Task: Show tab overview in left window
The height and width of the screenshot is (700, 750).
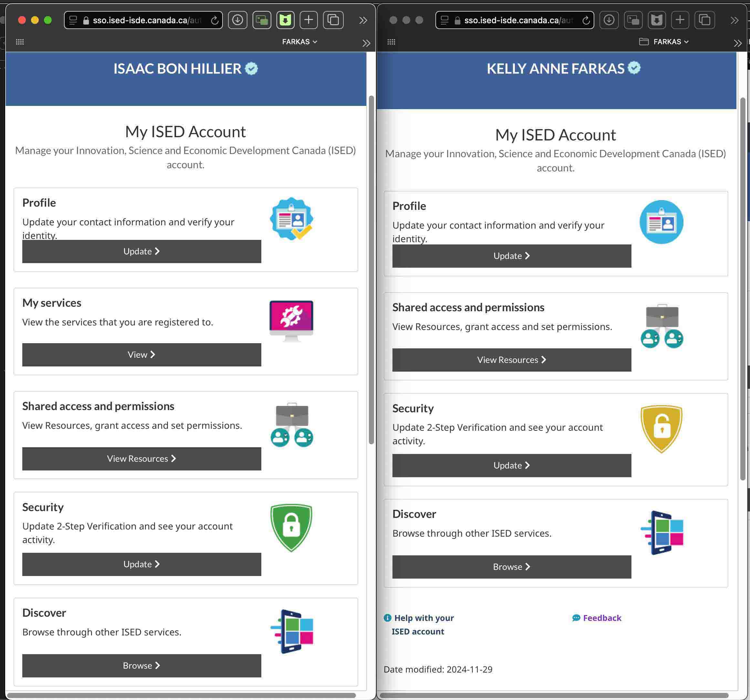Action: click(333, 20)
